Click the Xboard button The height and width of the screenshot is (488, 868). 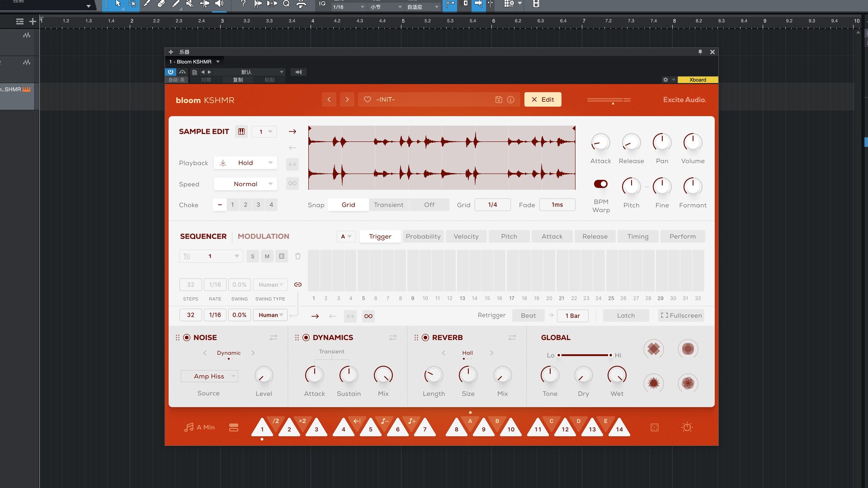pos(698,80)
